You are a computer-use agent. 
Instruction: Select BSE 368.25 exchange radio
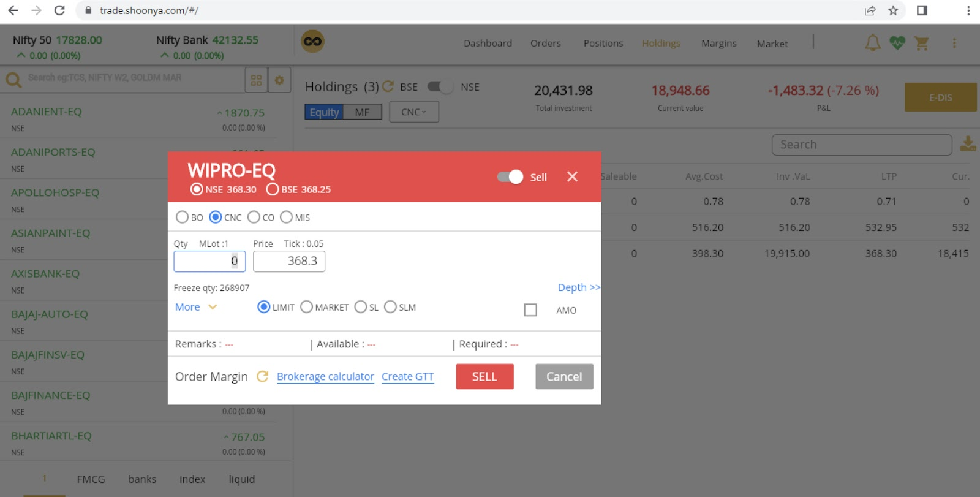pos(273,189)
